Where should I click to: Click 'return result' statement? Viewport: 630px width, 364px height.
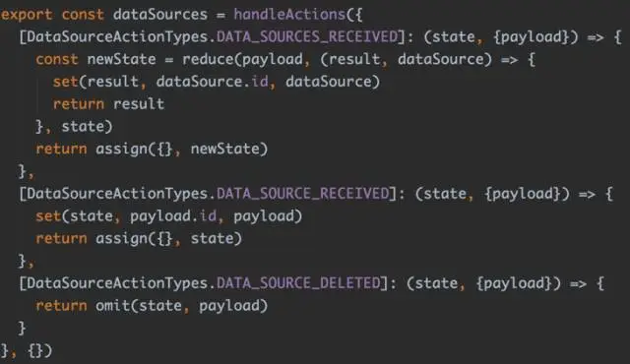(108, 104)
